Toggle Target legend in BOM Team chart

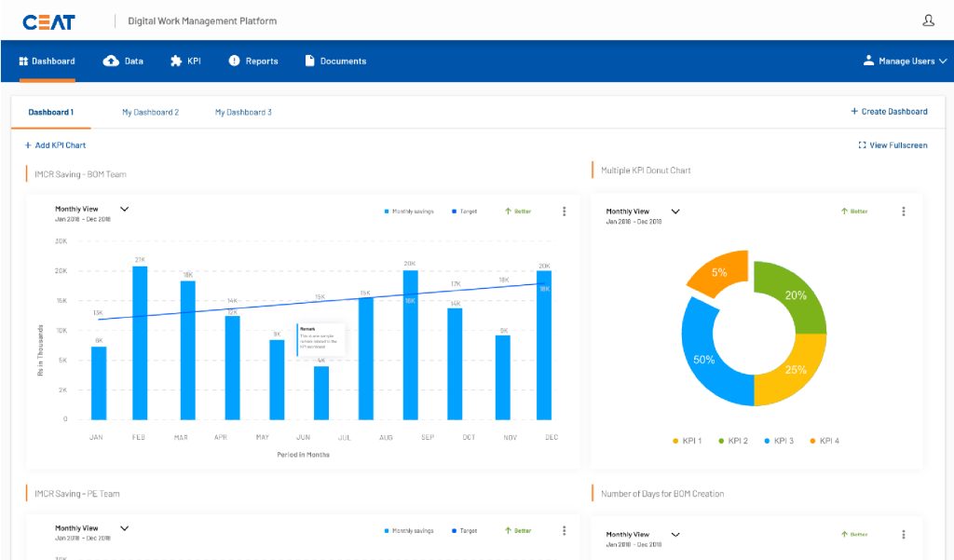point(464,212)
